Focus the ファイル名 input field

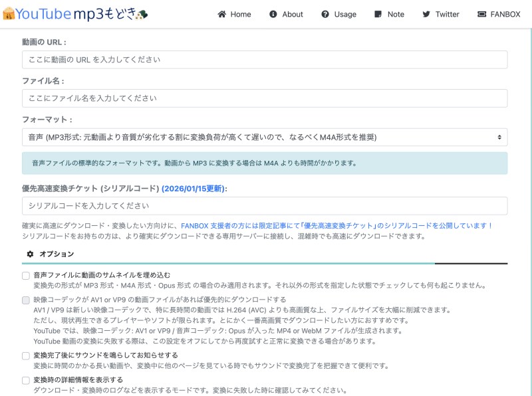pos(265,98)
